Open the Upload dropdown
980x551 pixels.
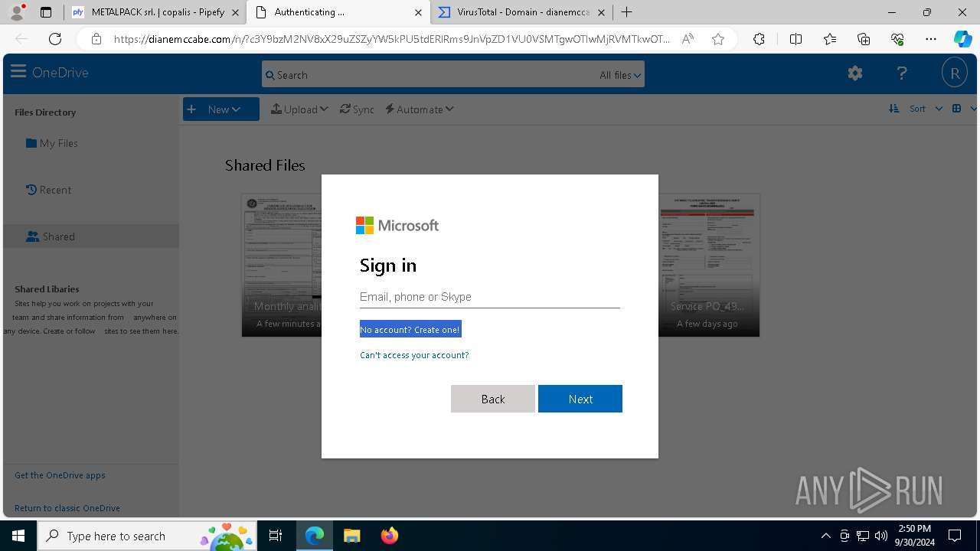coord(299,109)
